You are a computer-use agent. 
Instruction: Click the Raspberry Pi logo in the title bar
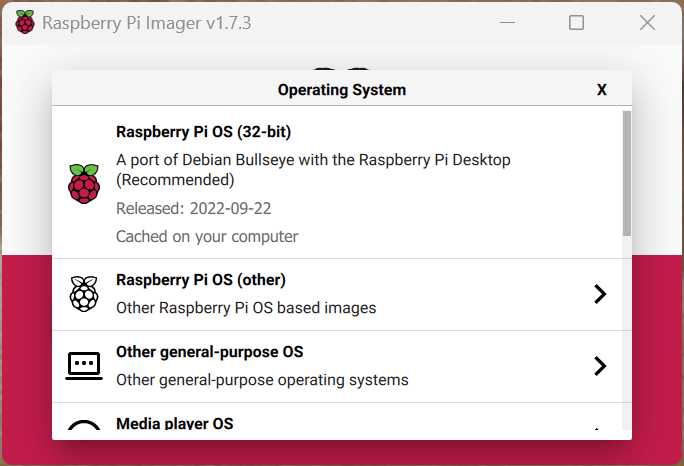pos(24,22)
